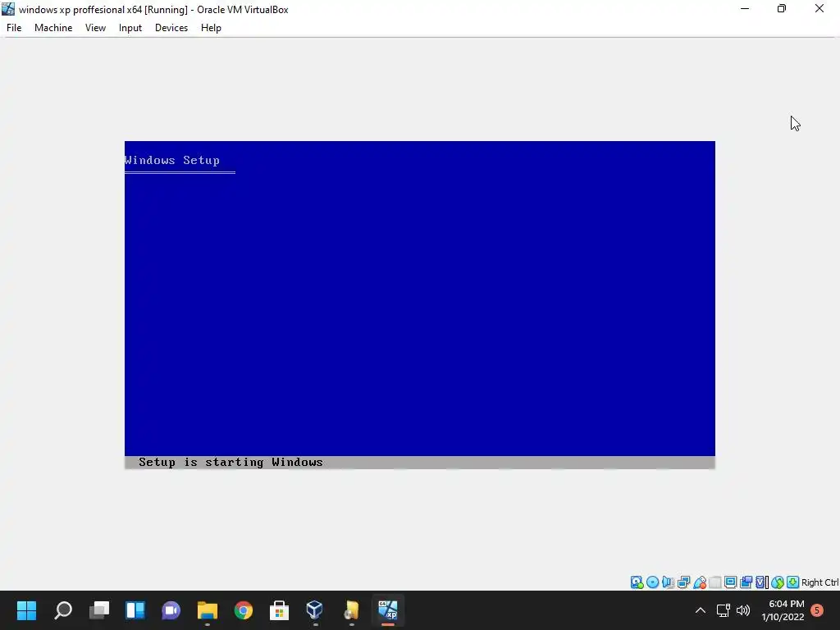
Task: Show hidden system tray icons
Action: tap(701, 610)
